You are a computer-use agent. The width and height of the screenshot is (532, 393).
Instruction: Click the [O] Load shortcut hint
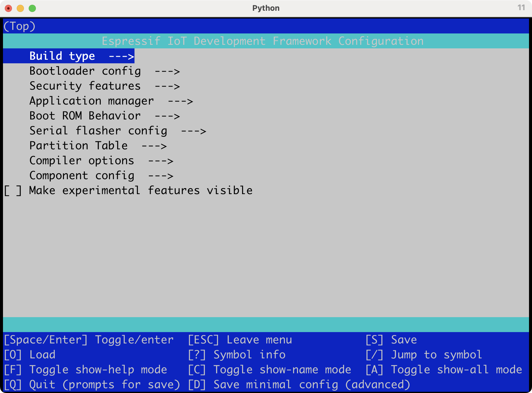(x=30, y=355)
